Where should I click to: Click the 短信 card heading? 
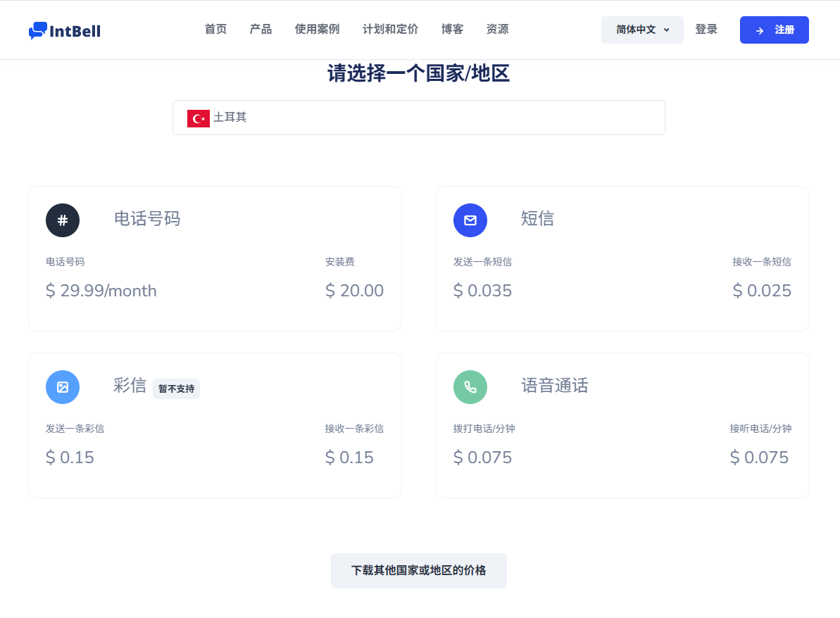(x=537, y=218)
